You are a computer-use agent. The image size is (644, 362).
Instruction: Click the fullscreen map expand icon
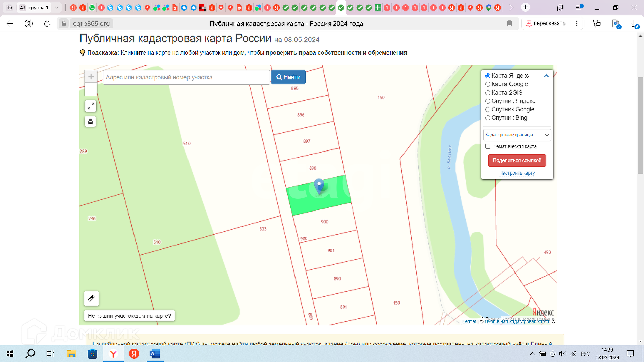pyautogui.click(x=91, y=106)
